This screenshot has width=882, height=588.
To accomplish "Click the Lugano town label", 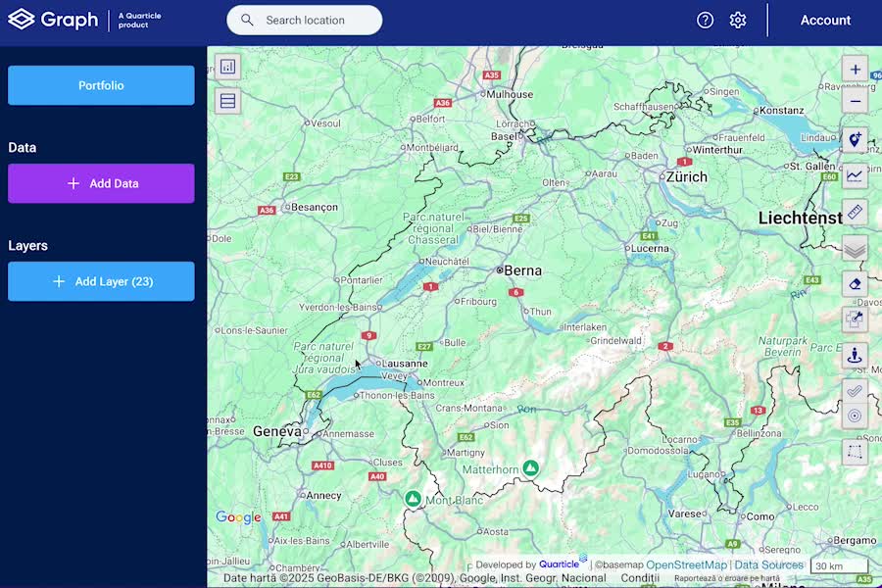I will point(703,474).
